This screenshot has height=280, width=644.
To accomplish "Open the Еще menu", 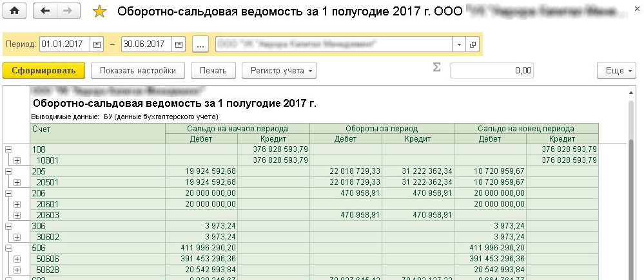I will (x=616, y=71).
